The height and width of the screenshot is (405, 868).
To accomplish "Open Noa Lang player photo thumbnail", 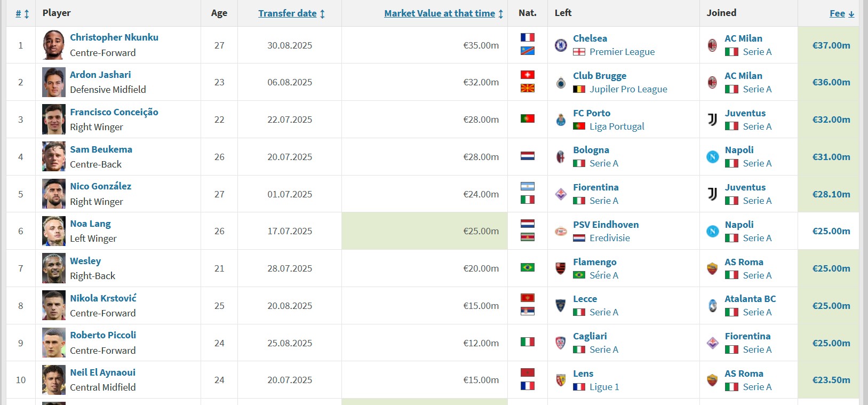I will coord(54,231).
